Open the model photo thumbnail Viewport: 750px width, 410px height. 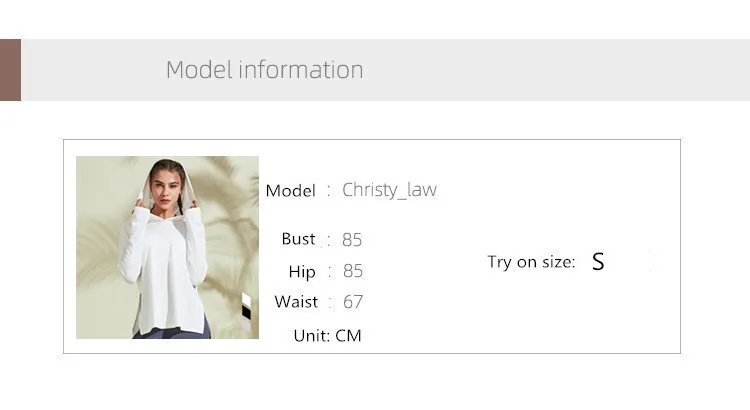click(x=167, y=247)
